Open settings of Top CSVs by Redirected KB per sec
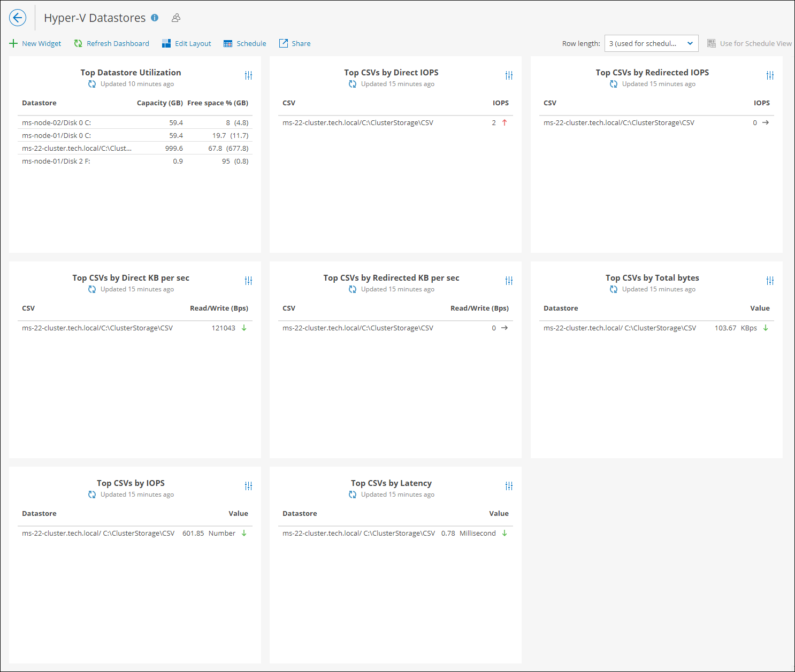The height and width of the screenshot is (672, 795). tap(509, 281)
